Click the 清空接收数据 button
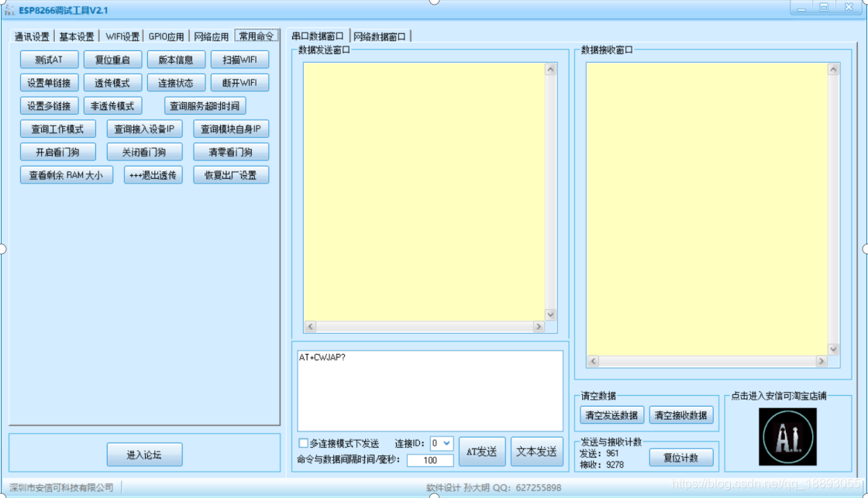Viewport: 868px width, 498px height. click(x=681, y=415)
